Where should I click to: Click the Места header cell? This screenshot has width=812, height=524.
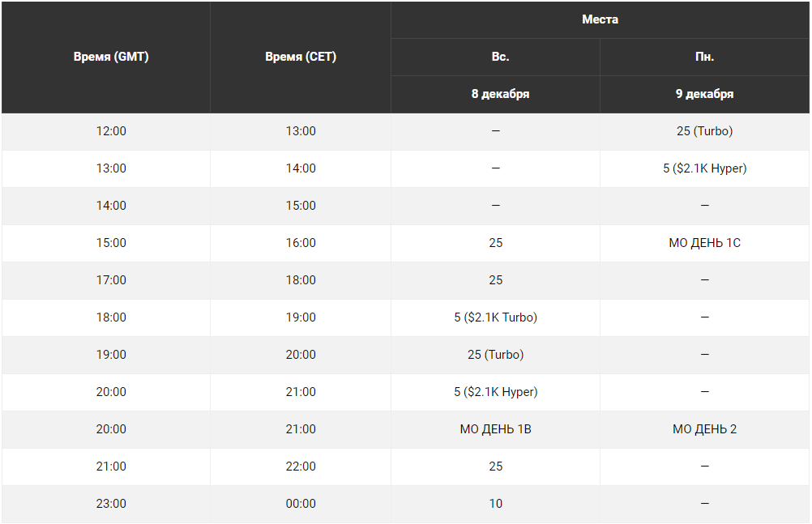tap(600, 19)
